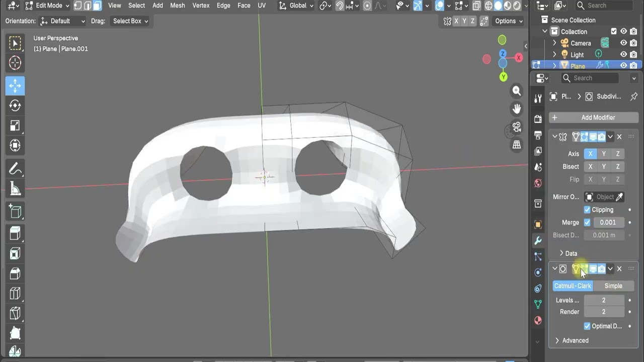Toggle camera view icon in viewport
This screenshot has width=644, height=362.
[517, 127]
